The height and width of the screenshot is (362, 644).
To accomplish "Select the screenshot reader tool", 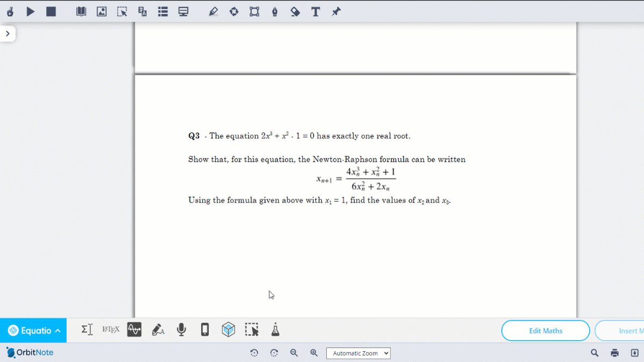I will (x=122, y=11).
